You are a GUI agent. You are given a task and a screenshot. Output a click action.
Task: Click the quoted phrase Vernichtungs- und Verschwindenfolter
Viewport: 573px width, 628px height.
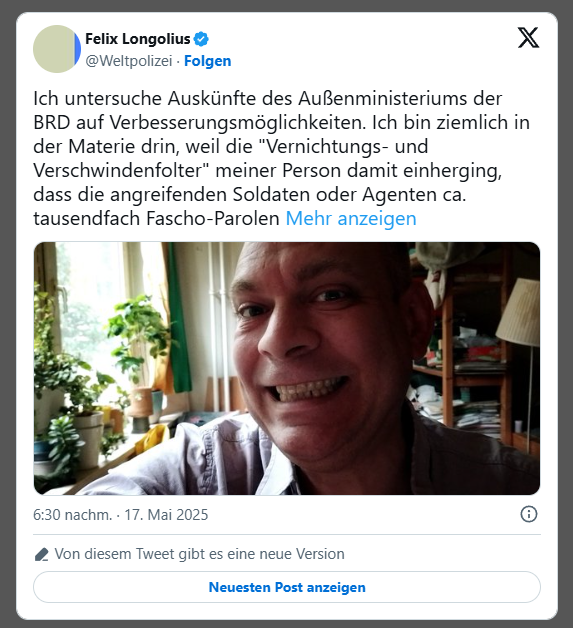click(x=231, y=158)
